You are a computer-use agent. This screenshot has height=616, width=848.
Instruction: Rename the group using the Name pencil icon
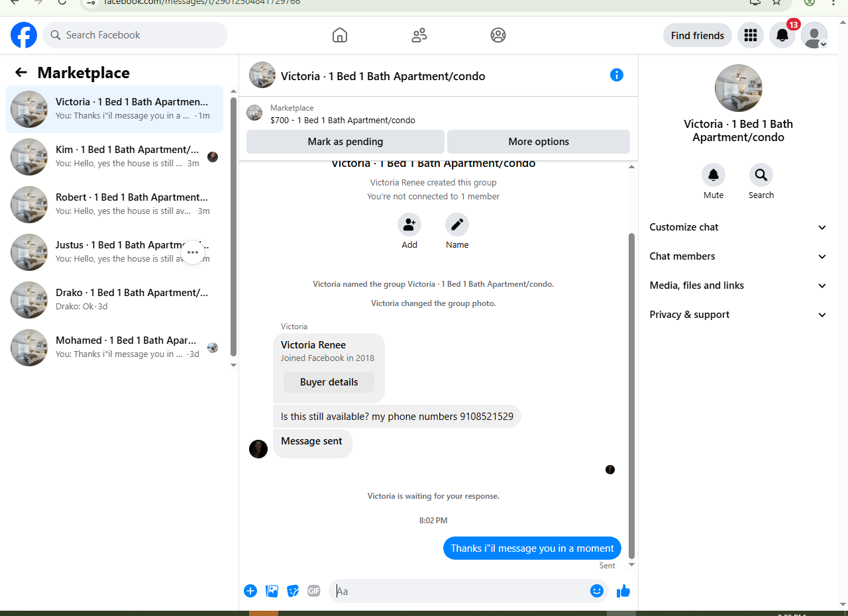pyautogui.click(x=457, y=225)
